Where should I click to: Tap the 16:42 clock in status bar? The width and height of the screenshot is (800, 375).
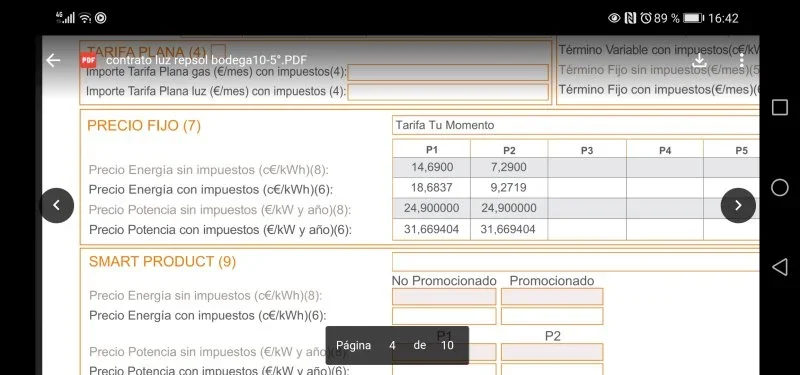[x=723, y=18]
